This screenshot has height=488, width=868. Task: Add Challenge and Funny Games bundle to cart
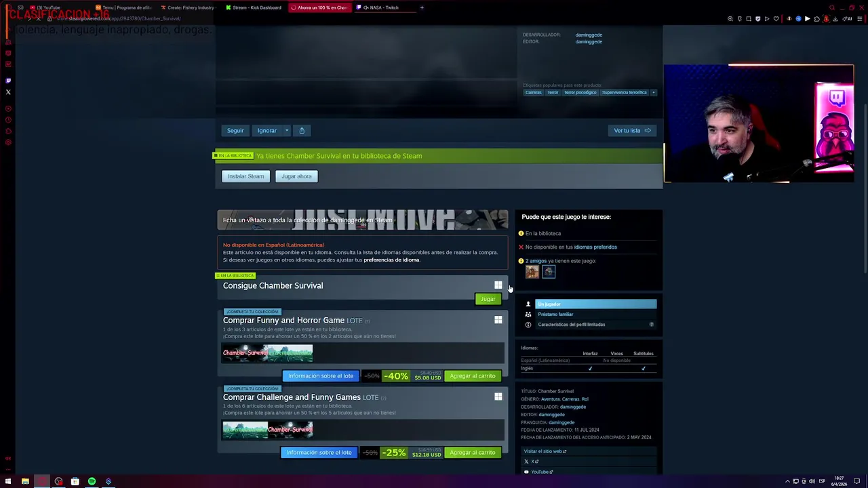(x=473, y=452)
